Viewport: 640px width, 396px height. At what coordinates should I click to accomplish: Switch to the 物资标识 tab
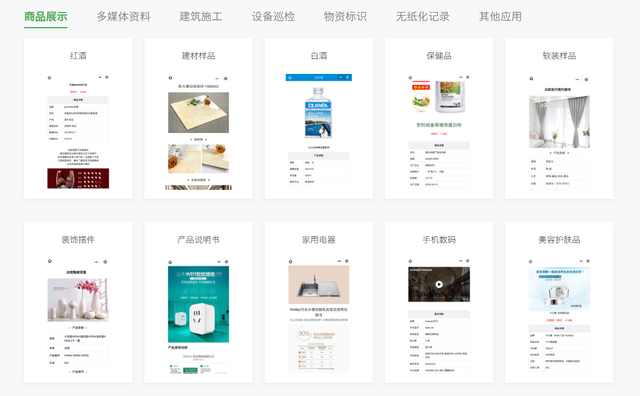coord(345,17)
